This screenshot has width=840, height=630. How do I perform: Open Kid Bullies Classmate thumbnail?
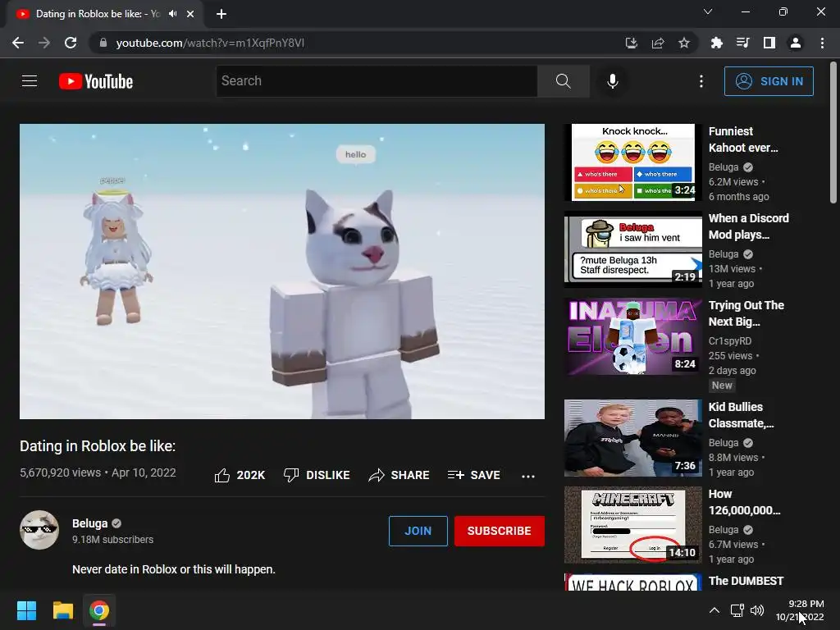(633, 438)
